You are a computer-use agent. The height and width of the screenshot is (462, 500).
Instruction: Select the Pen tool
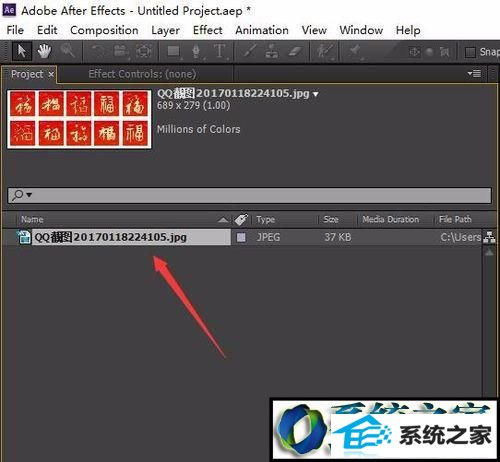click(x=196, y=52)
